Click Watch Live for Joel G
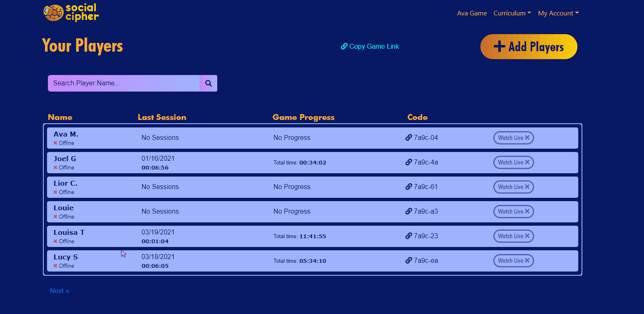The width and height of the screenshot is (644, 314). click(514, 162)
